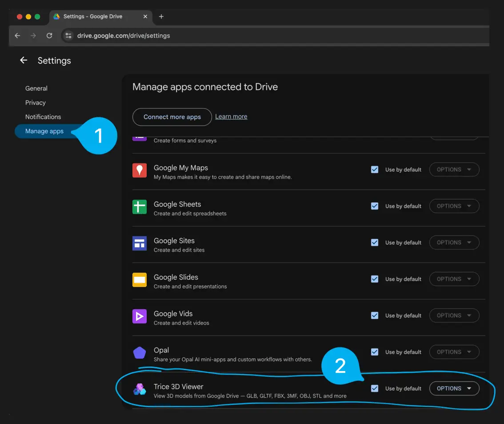Toggle Use by default for Google Vids

click(x=375, y=315)
